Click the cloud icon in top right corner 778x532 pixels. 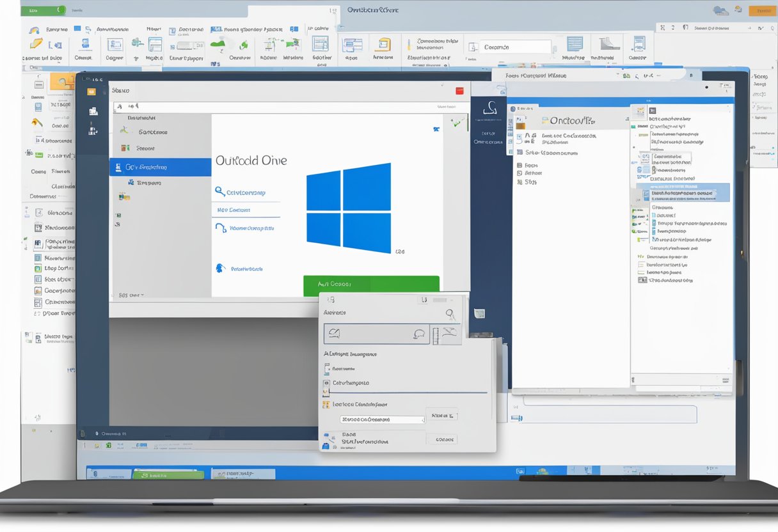(x=720, y=10)
